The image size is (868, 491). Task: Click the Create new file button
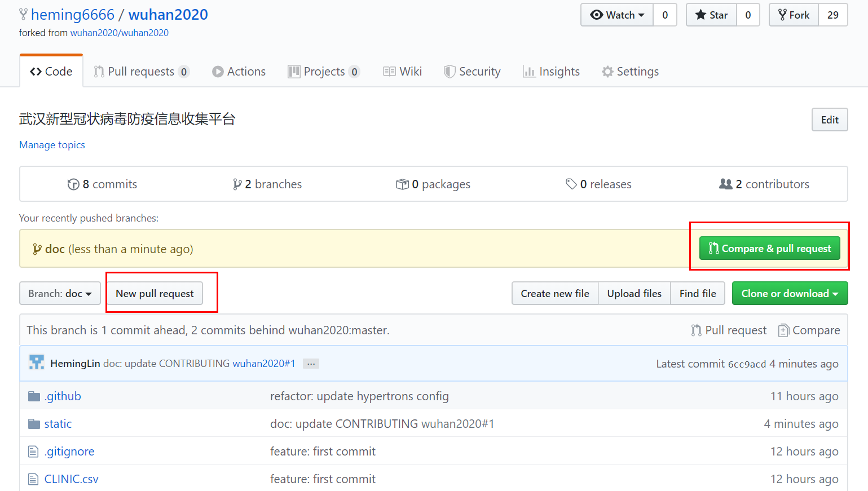coord(555,293)
